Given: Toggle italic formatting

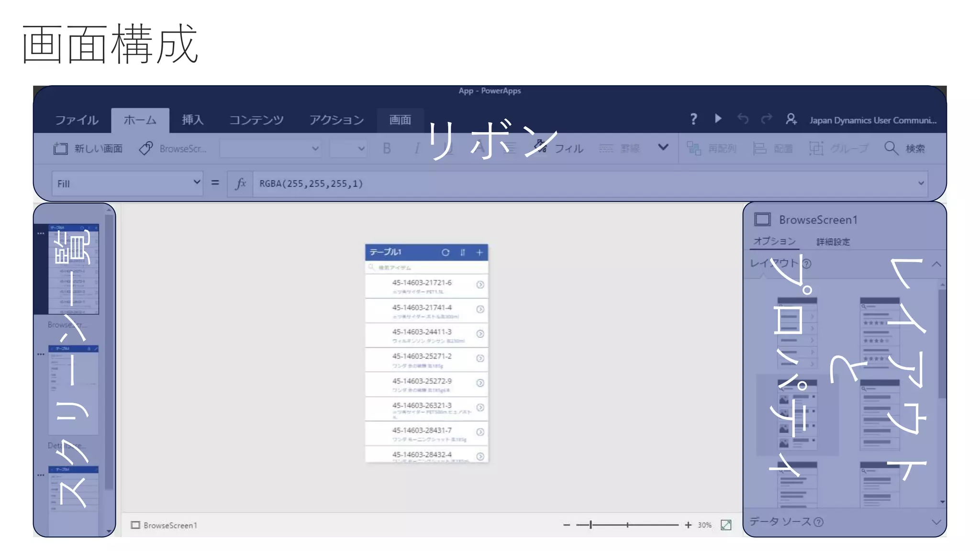Looking at the screenshot, I should point(417,148).
